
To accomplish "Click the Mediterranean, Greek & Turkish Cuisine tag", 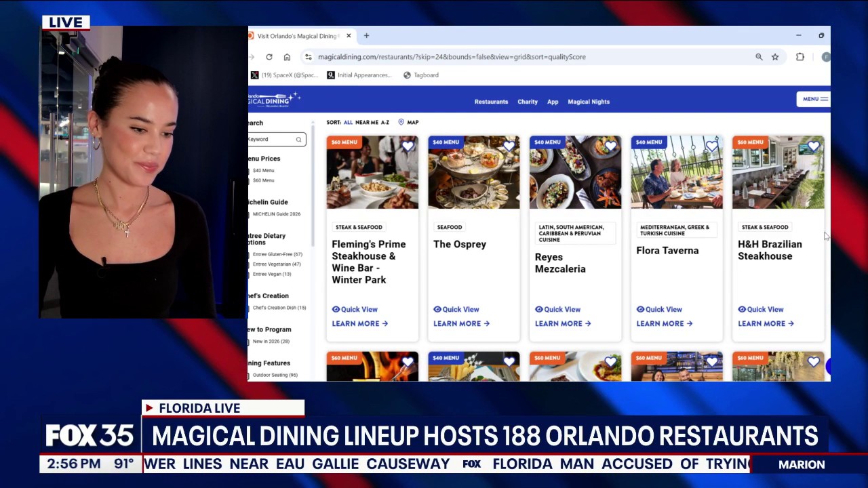I will [x=677, y=230].
